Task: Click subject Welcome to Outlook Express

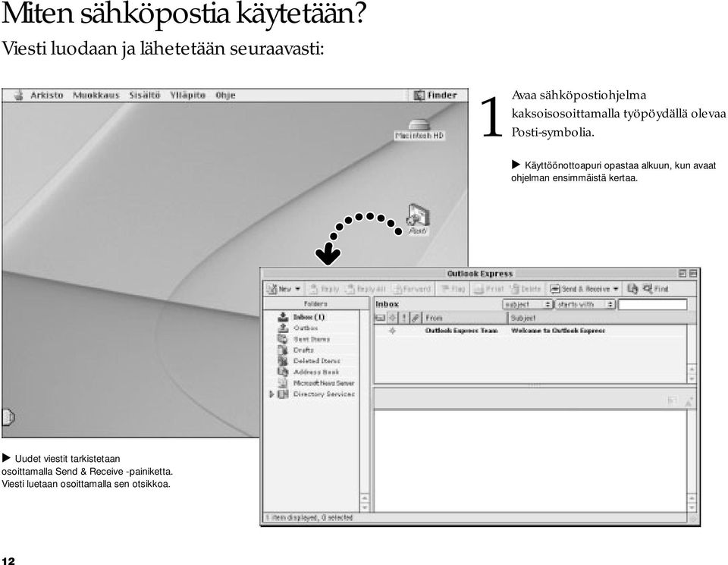Action: coord(558,331)
